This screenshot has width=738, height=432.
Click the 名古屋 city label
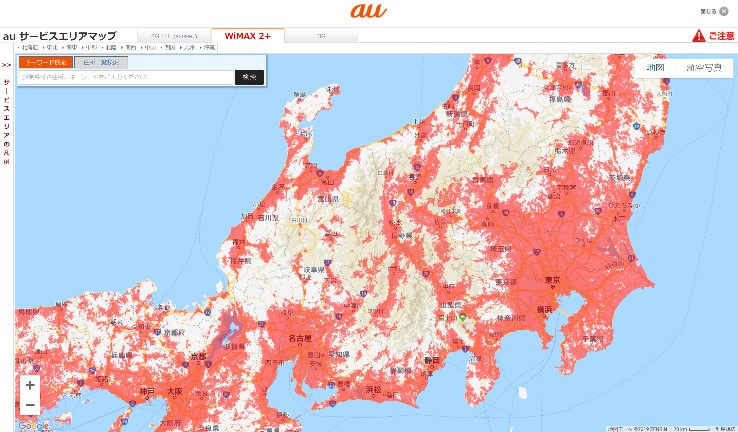click(x=300, y=338)
